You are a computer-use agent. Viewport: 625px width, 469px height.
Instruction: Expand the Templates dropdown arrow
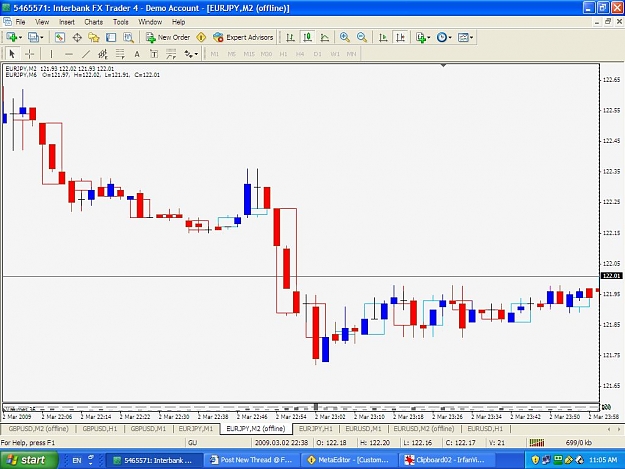click(472, 37)
